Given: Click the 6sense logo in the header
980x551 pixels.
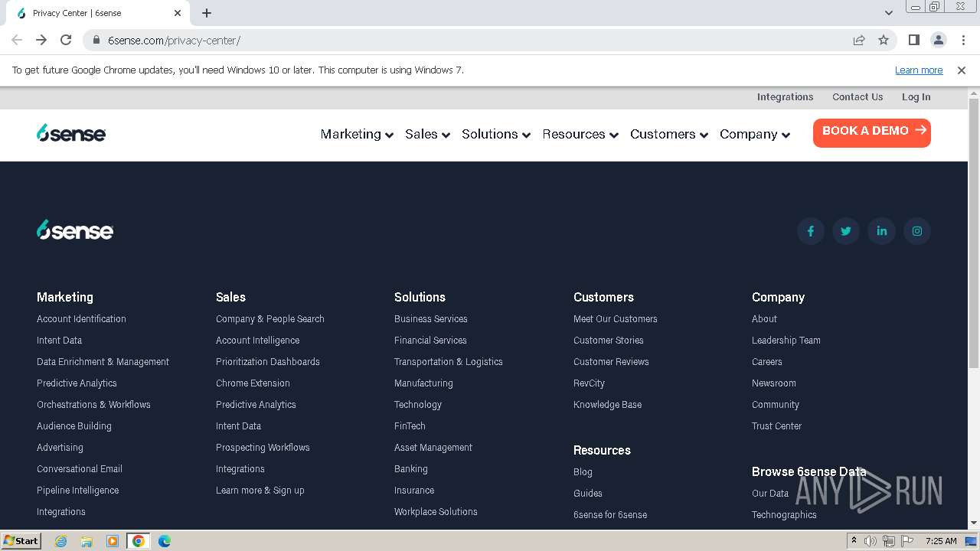Looking at the screenshot, I should pyautogui.click(x=71, y=133).
